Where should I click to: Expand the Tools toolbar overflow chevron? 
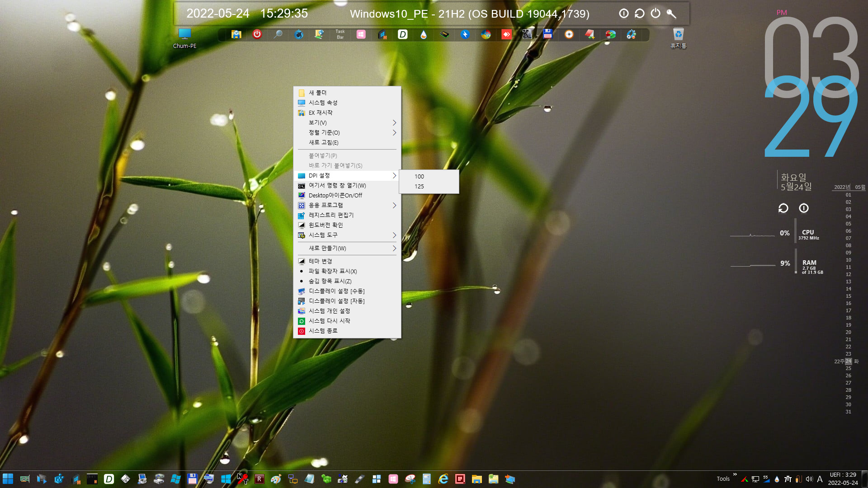tap(735, 474)
